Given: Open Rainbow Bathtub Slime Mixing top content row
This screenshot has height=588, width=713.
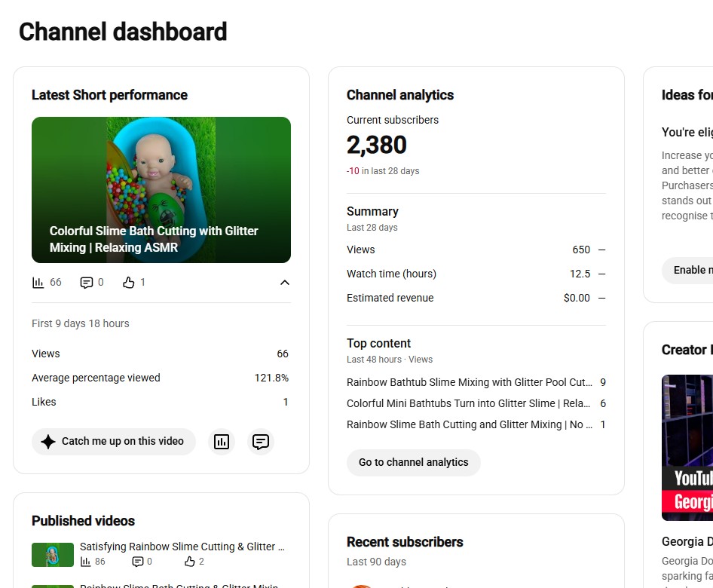Looking at the screenshot, I should click(476, 382).
